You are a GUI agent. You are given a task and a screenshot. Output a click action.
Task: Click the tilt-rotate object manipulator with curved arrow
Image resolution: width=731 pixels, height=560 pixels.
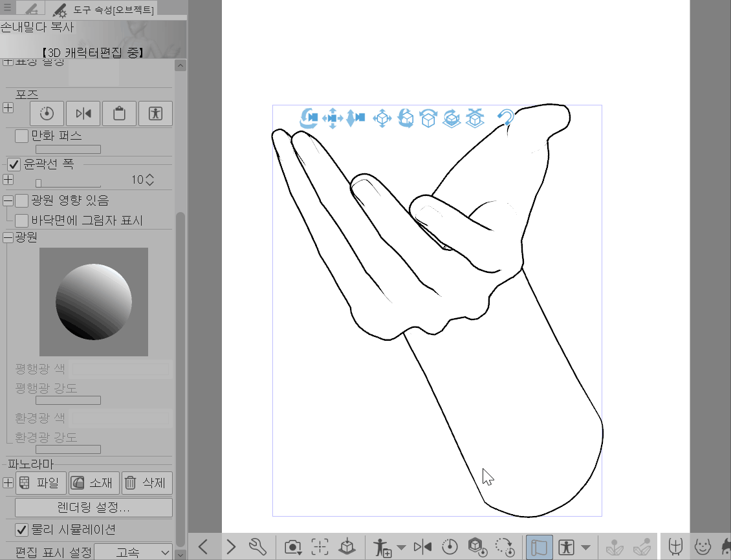[x=428, y=118]
